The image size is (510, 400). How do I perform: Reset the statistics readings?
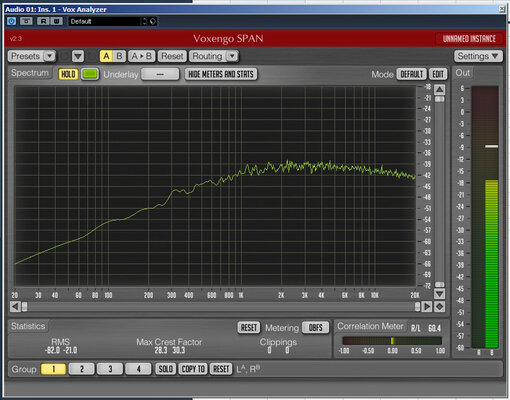[249, 327]
